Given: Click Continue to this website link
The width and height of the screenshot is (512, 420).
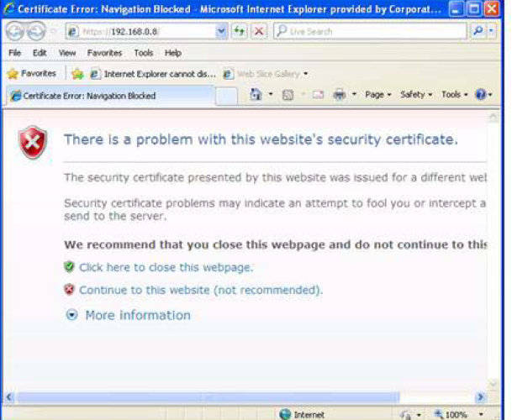Looking at the screenshot, I should tap(201, 290).
